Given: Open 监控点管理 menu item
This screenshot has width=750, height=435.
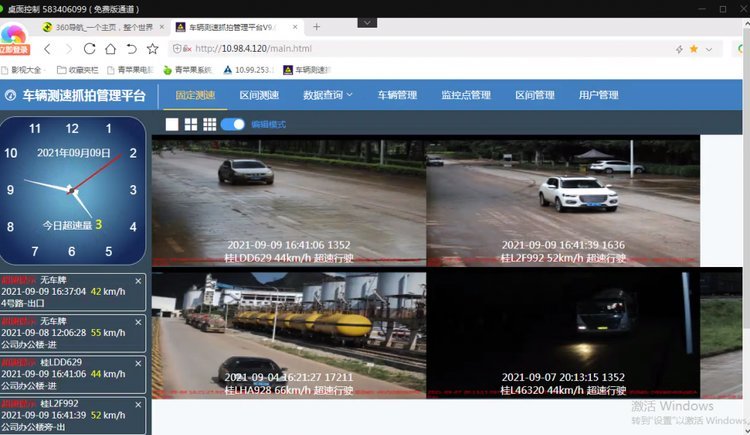Looking at the screenshot, I should coord(466,95).
